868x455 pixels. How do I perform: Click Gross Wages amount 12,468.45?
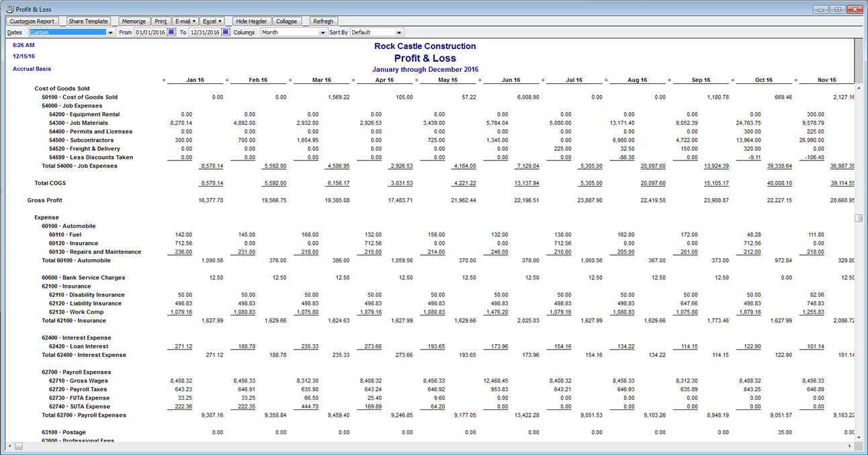coord(495,381)
